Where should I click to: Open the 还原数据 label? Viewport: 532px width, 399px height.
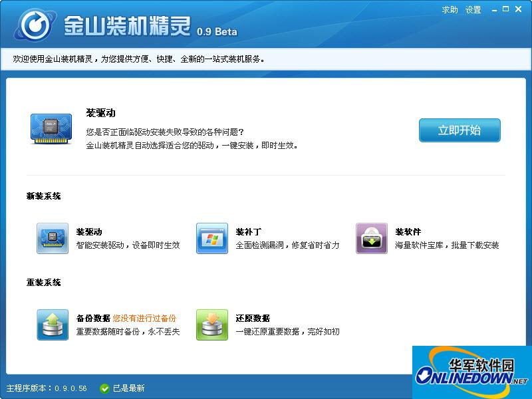pyautogui.click(x=253, y=319)
